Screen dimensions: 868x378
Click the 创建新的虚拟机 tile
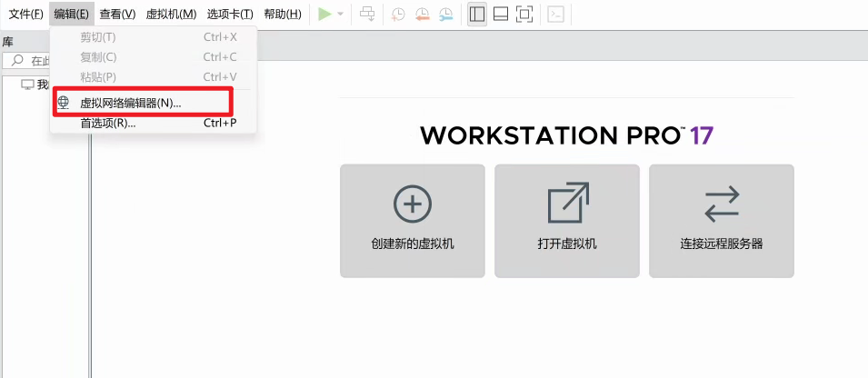pyautogui.click(x=413, y=221)
